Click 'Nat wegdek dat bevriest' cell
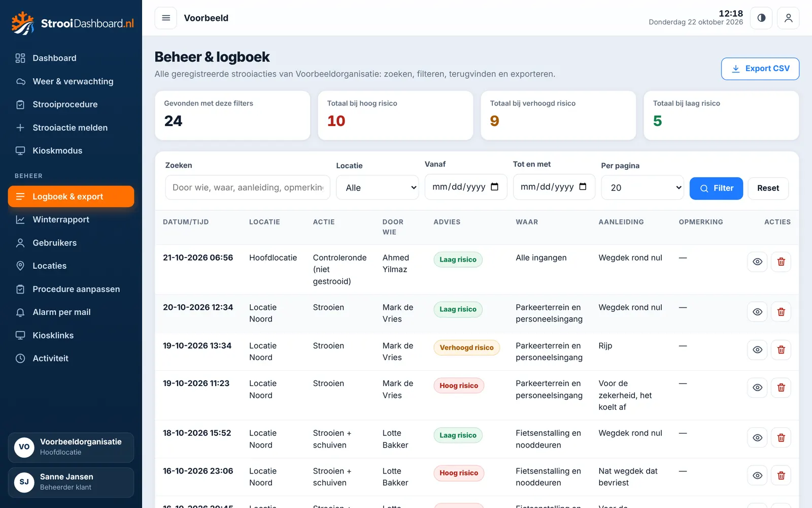 [628, 477]
